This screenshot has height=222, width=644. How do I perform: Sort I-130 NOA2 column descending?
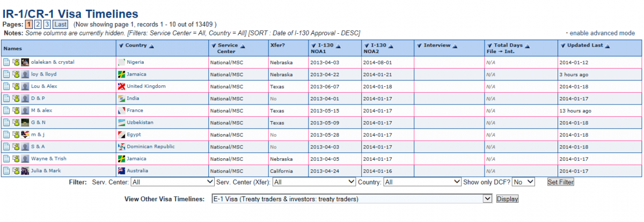(x=366, y=46)
